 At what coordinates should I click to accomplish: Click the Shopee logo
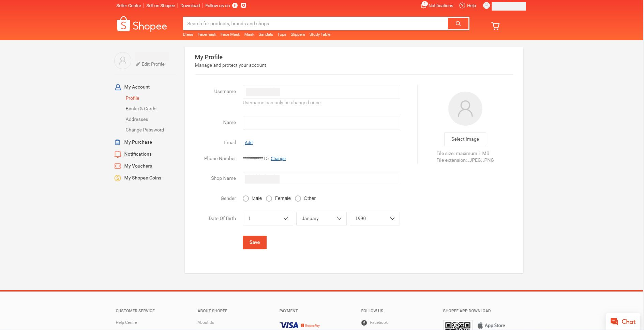pos(142,25)
